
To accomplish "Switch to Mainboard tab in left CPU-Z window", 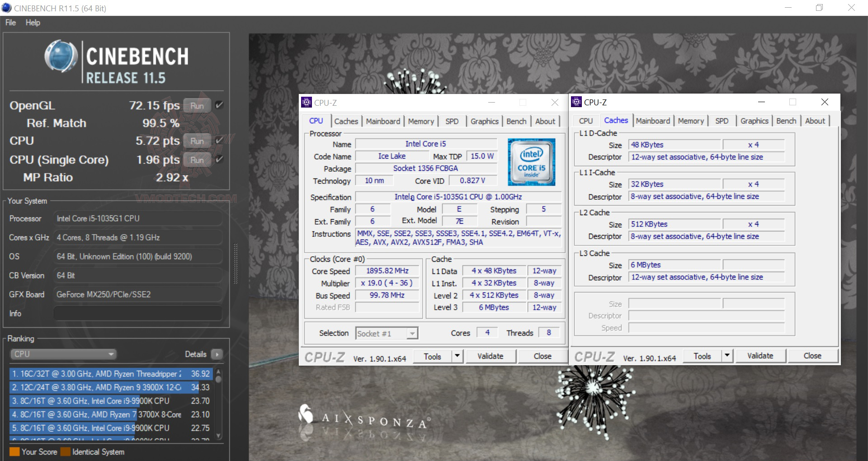I will (x=383, y=121).
